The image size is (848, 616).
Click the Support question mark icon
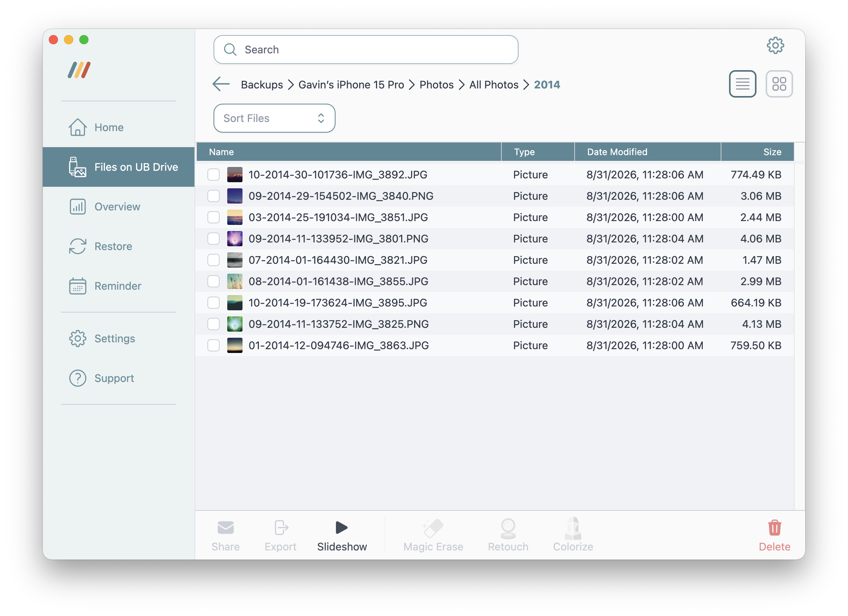77,378
